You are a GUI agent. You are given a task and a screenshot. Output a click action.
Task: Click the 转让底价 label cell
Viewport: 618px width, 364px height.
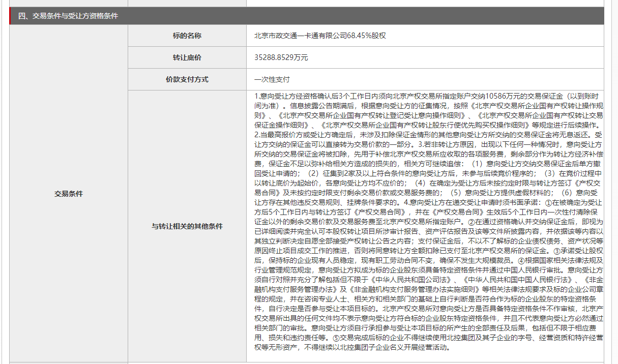click(187, 57)
